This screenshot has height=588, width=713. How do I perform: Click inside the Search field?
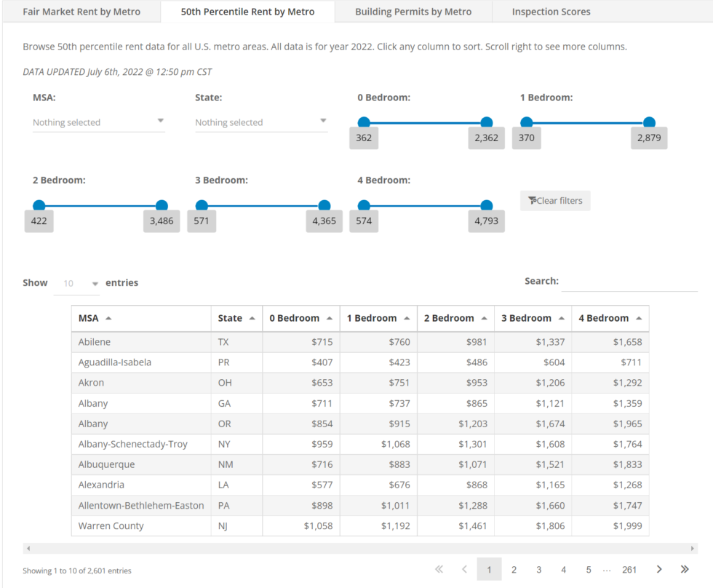630,281
